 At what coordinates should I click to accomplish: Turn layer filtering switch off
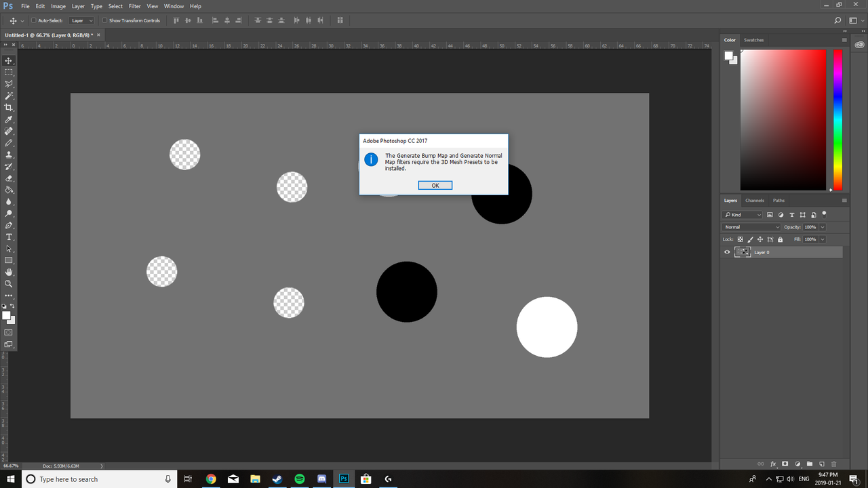[x=824, y=215]
